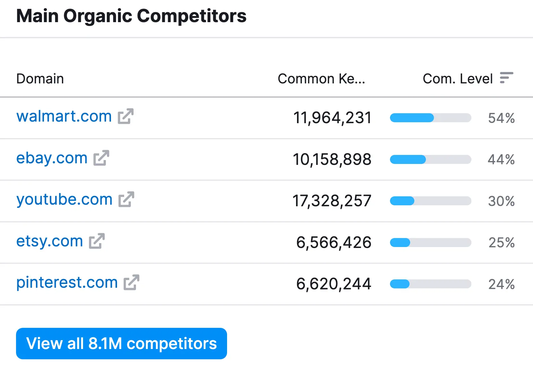Viewport: 533px width, 392px height.
Task: Click walmart.com 54% competition level bar
Action: tap(430, 118)
